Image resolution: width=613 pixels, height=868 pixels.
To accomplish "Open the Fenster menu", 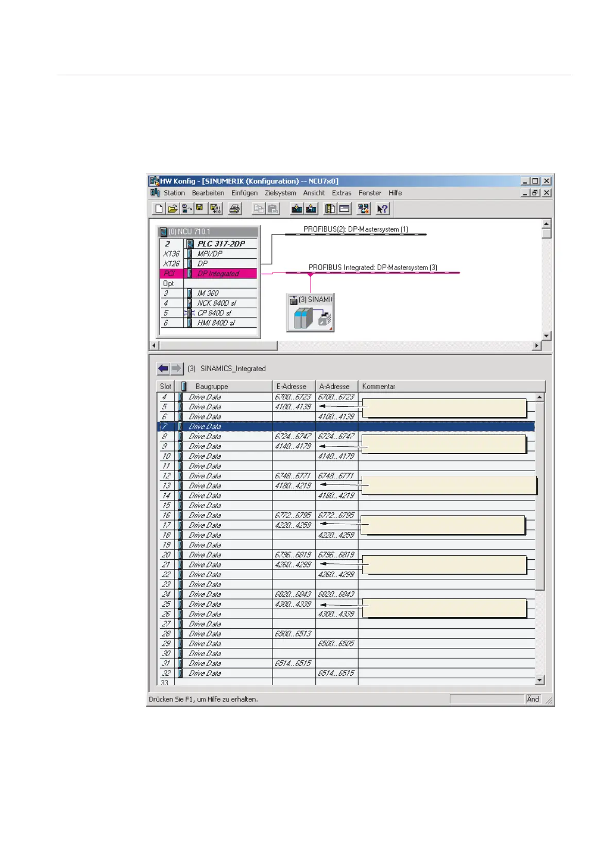I will coord(370,193).
